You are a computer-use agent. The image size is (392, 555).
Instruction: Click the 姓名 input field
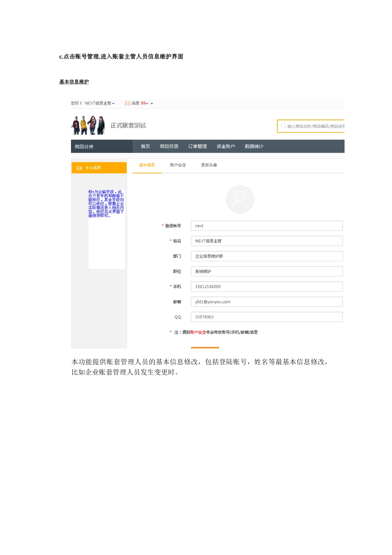(267, 241)
